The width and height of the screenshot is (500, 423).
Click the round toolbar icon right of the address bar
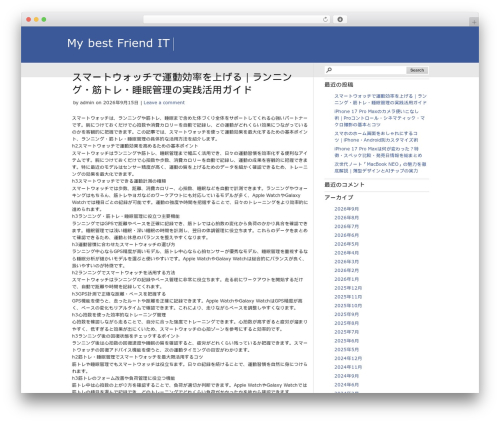click(x=340, y=19)
